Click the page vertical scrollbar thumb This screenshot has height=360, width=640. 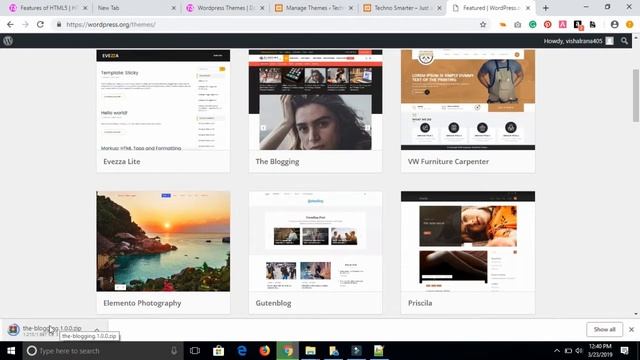(636, 95)
